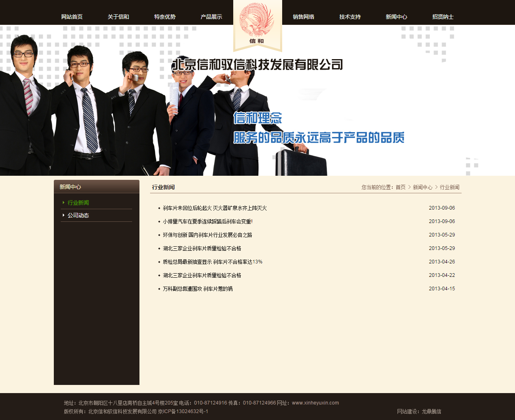The image size is (515, 420).
Task: Select 产品展示 navigation item
Action: tap(211, 17)
